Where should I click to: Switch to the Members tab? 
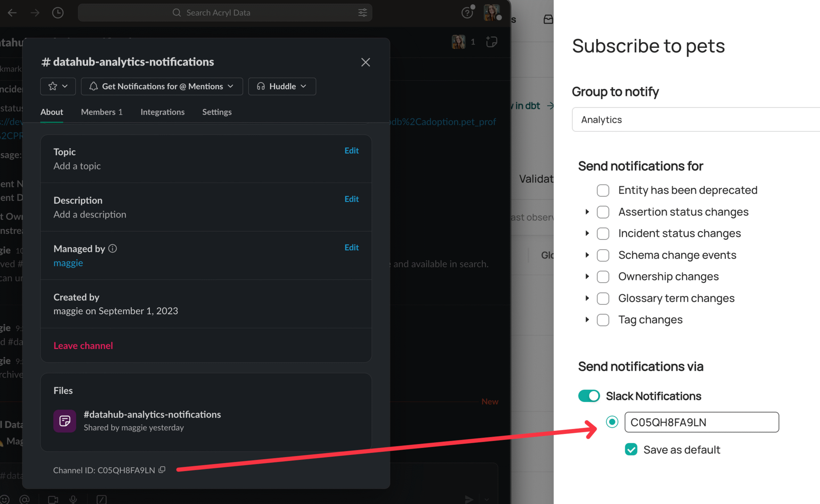coord(102,112)
